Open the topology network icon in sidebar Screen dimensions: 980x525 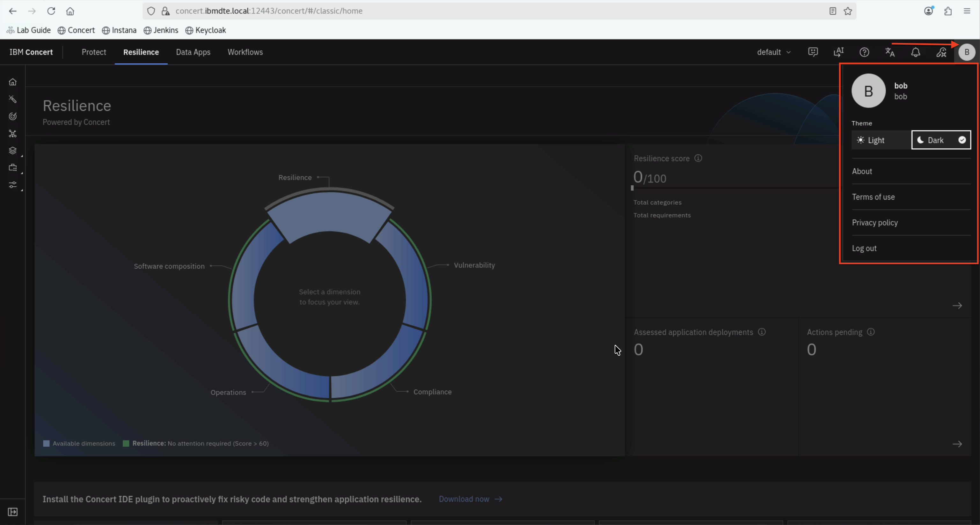coord(12,134)
